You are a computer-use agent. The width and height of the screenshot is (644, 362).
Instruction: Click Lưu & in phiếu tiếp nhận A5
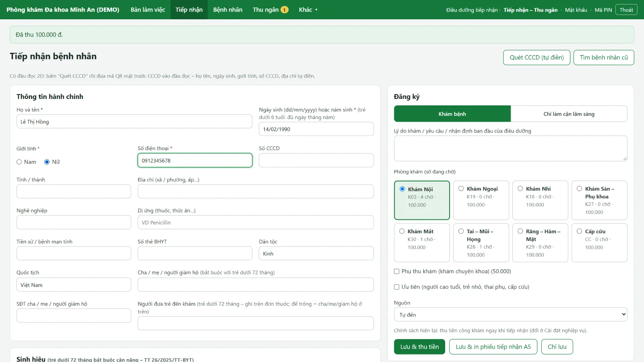(x=493, y=347)
